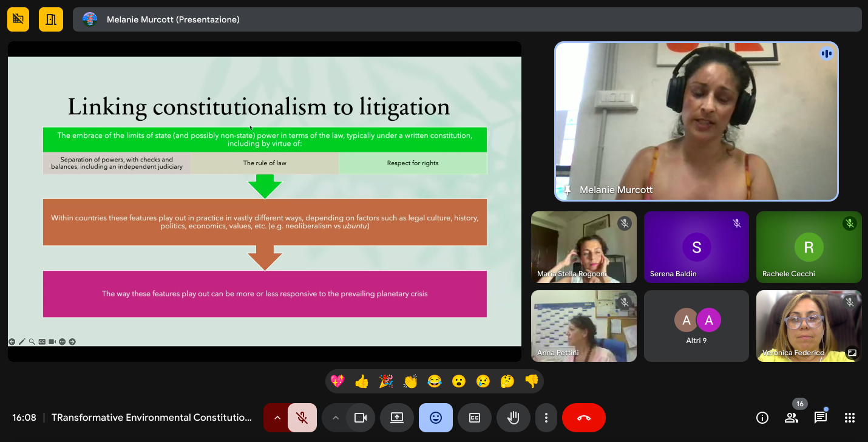Image resolution: width=868 pixels, height=442 pixels.
Task: Click Veronica Federico's video tile
Action: pos(809,326)
